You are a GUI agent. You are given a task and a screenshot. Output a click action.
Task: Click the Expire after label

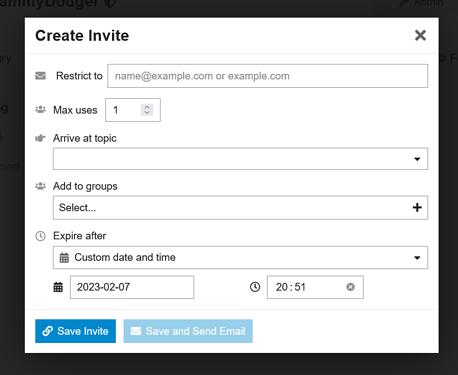pos(79,236)
